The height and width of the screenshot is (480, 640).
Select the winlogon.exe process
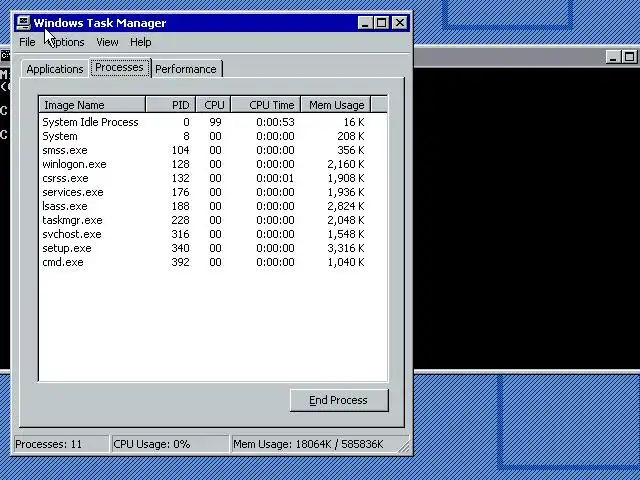(74, 164)
